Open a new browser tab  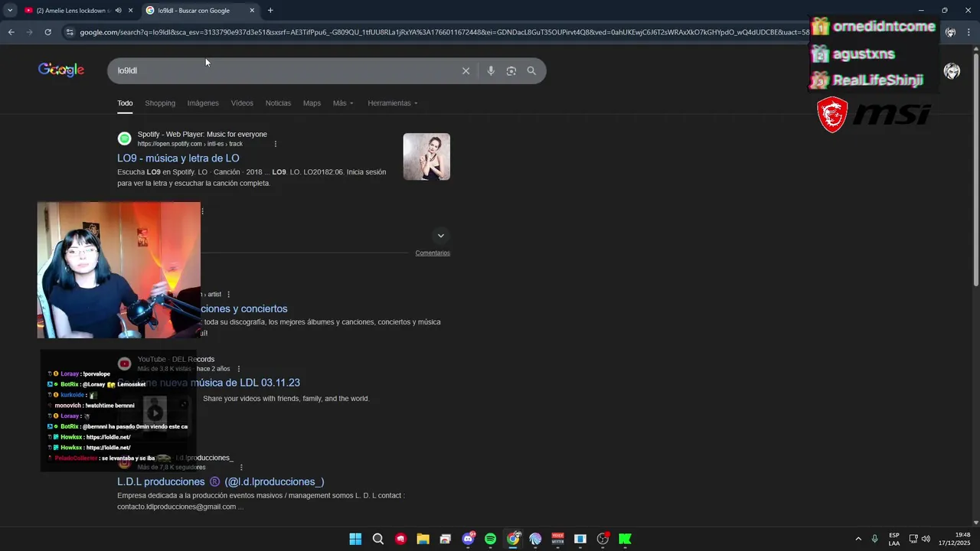point(270,11)
